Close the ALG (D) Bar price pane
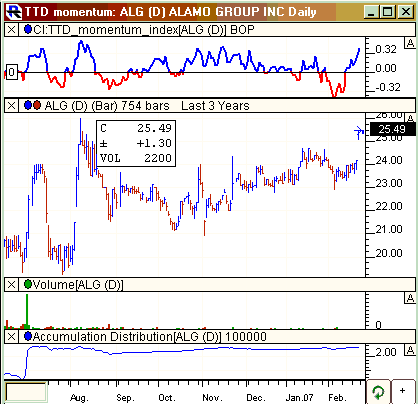The height and width of the screenshot is (404, 418). click(x=11, y=106)
